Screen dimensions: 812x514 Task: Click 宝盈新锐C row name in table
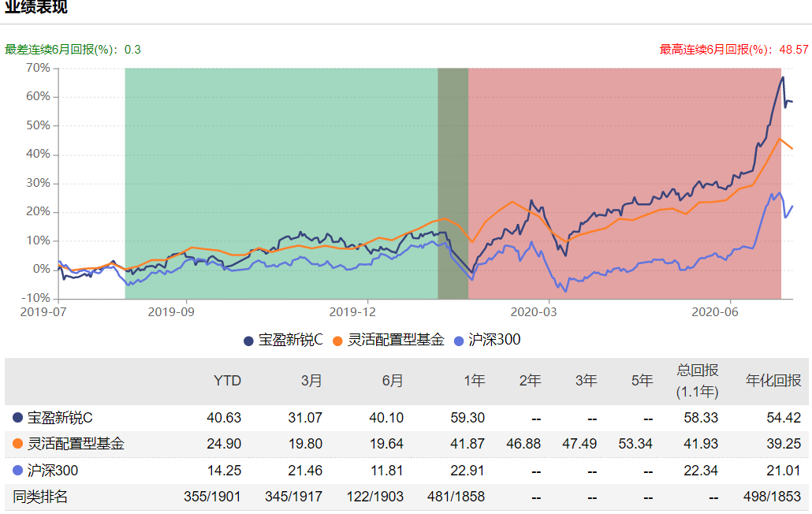click(60, 418)
